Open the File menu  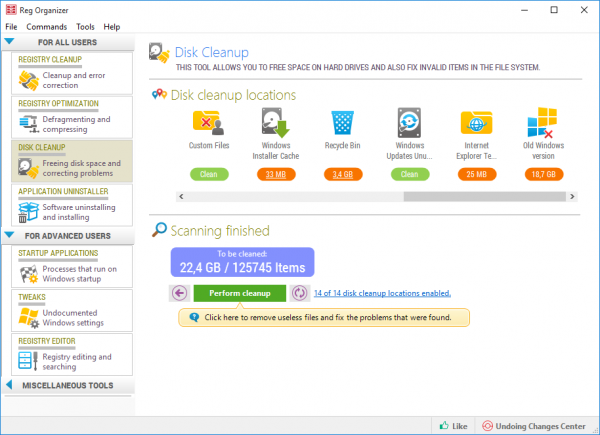click(x=11, y=27)
